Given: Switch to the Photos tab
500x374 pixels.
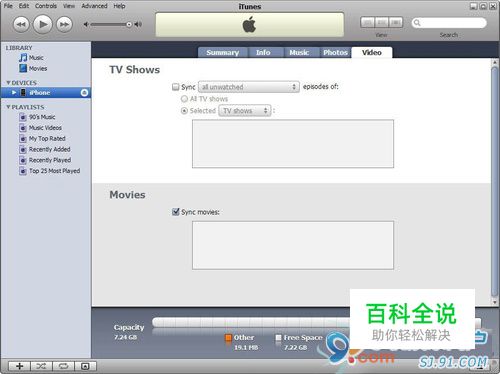Looking at the screenshot, I should point(335,53).
